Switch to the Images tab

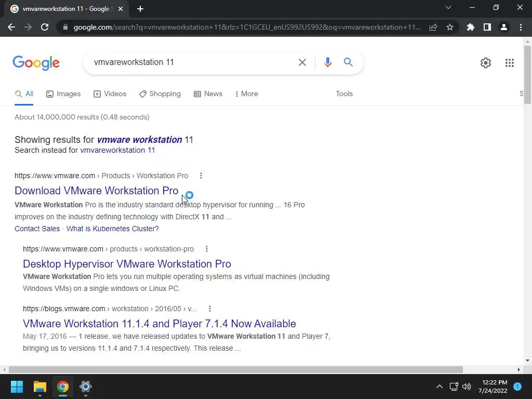[63, 94]
